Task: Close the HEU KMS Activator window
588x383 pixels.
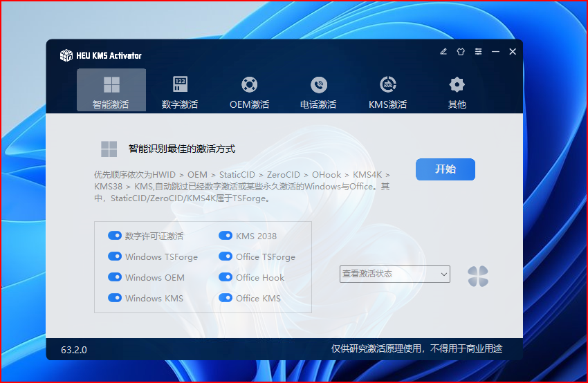Action: tap(513, 52)
